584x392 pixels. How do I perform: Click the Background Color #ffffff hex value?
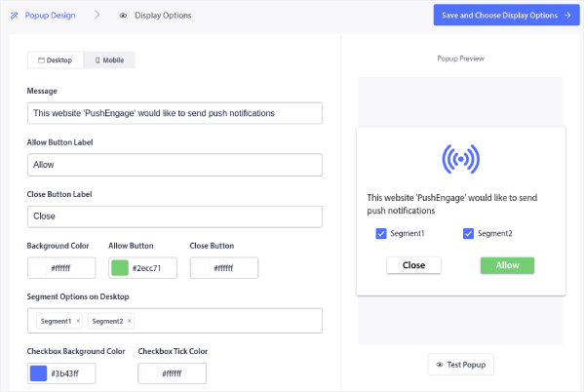60,268
